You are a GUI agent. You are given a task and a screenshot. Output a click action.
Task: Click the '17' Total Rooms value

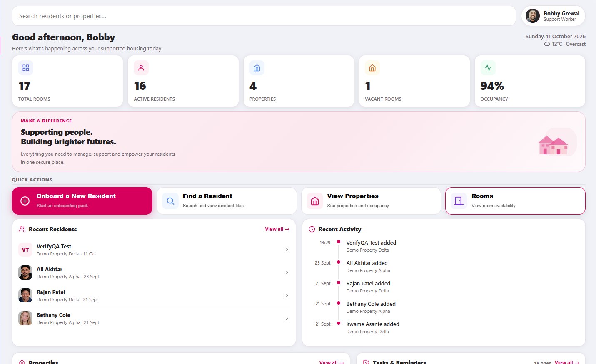coord(24,86)
